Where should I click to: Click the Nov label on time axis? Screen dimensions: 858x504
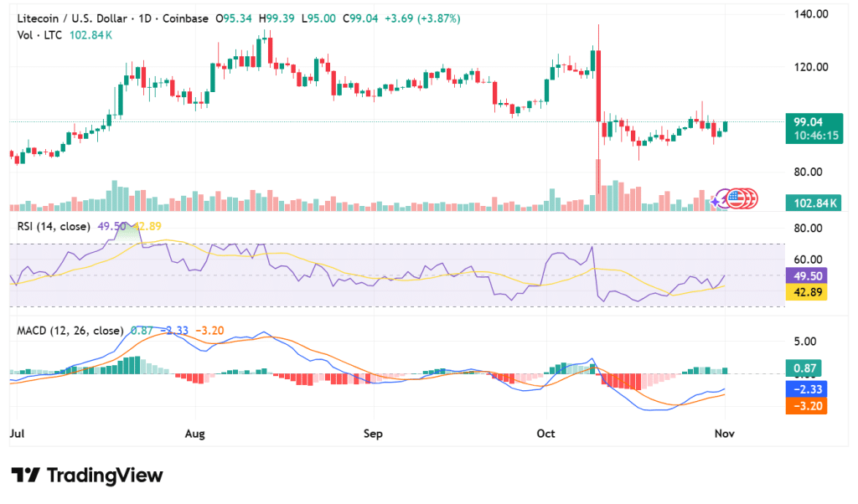click(x=724, y=435)
